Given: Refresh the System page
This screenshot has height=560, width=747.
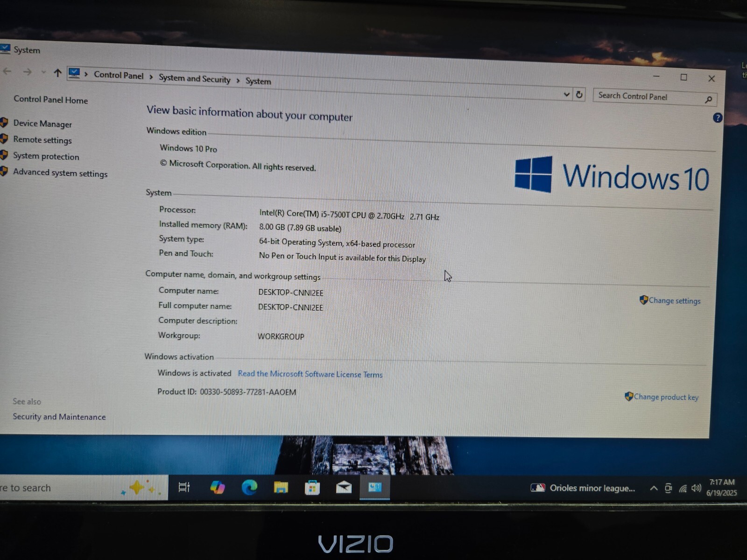Looking at the screenshot, I should click(579, 95).
